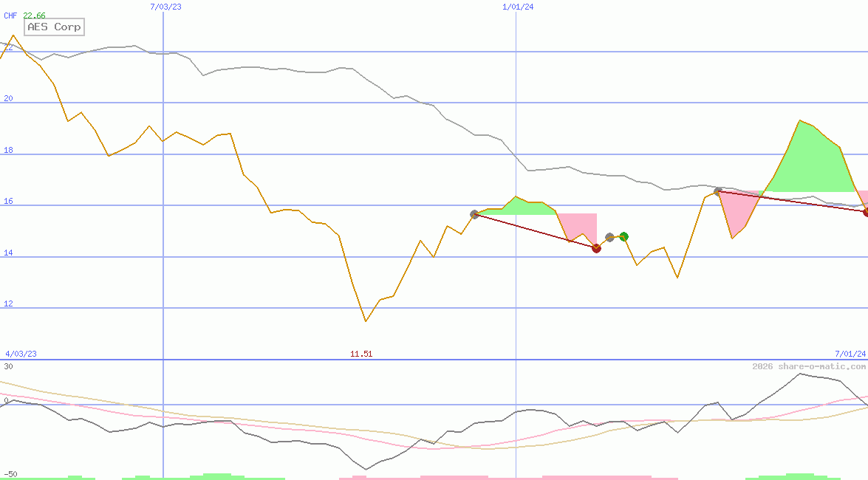
Task: Click the 1/01/24 date label at top
Action: coord(518,7)
